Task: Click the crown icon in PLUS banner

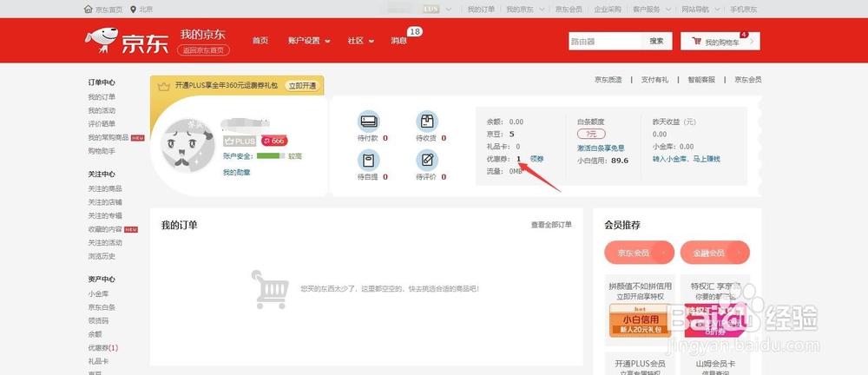Action: point(163,86)
